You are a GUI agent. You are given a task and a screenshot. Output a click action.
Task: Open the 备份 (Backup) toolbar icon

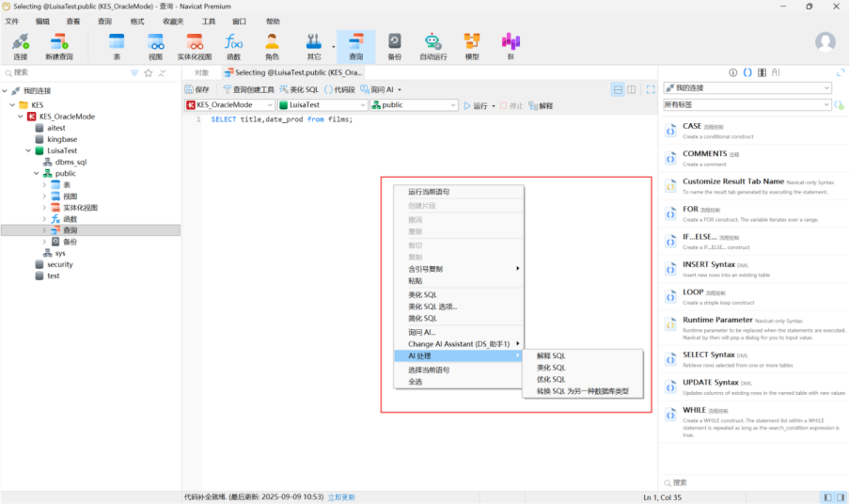click(394, 46)
